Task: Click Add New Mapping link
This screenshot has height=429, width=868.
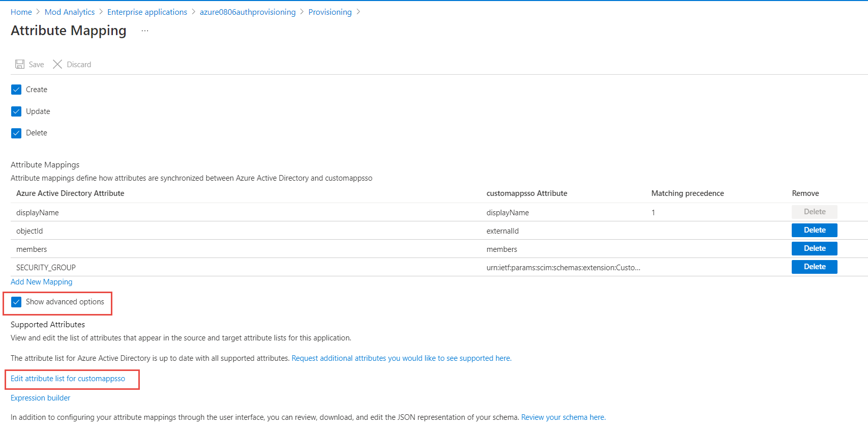Action: pos(42,282)
